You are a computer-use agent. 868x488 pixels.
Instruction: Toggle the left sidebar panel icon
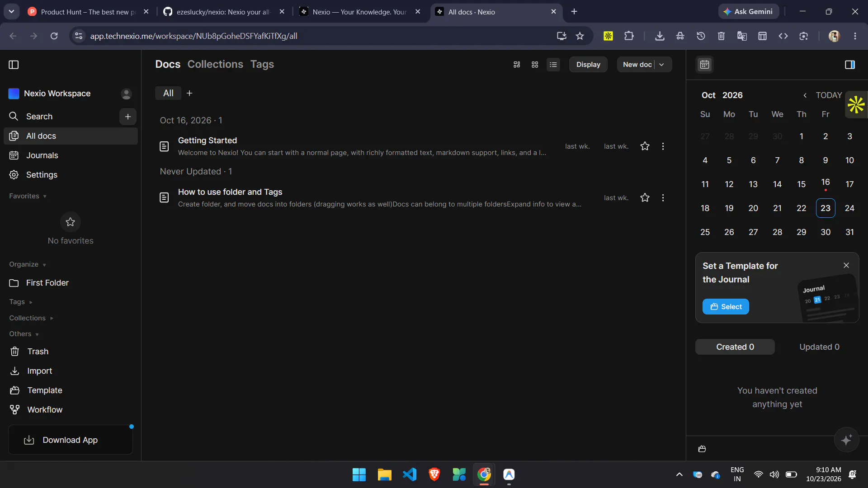point(14,65)
